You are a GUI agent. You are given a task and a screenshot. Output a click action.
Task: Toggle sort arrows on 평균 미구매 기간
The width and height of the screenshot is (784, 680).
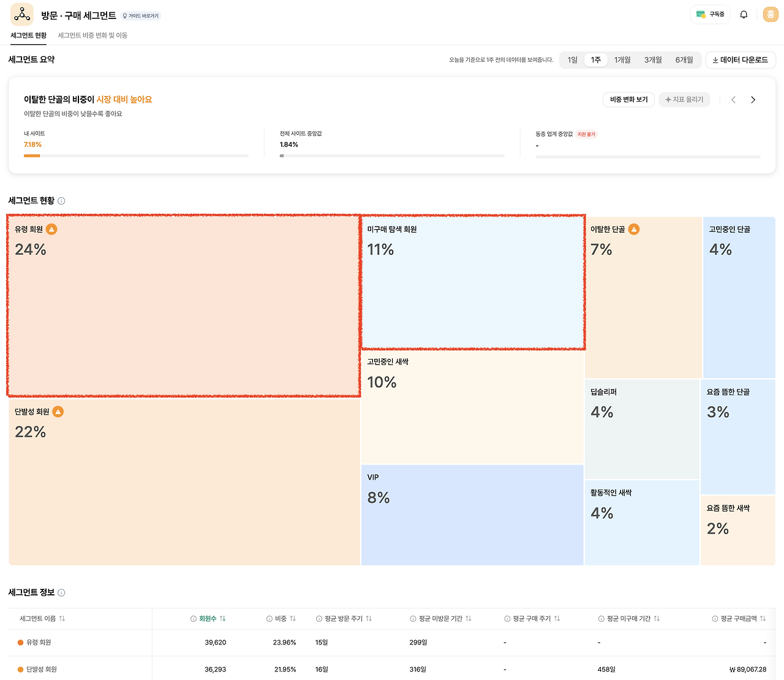click(x=657, y=619)
